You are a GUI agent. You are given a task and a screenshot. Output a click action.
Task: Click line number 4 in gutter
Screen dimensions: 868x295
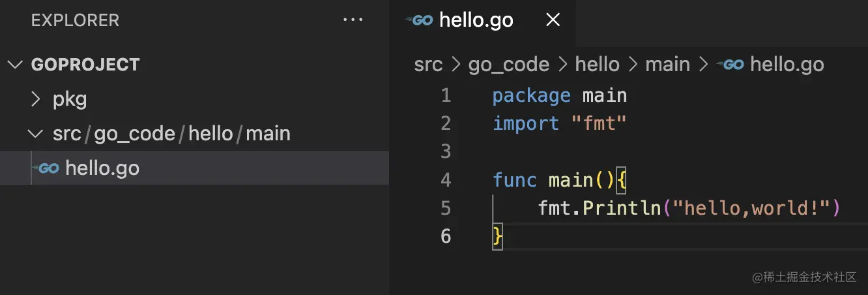446,179
